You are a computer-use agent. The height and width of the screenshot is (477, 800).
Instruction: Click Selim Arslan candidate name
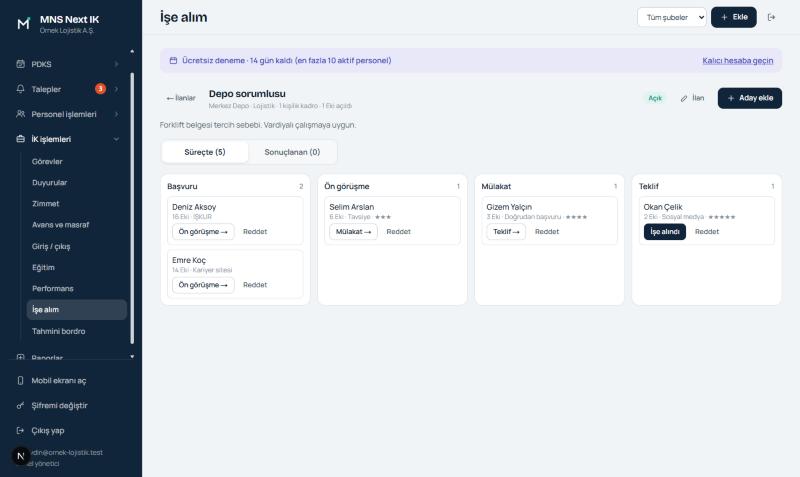pos(352,207)
